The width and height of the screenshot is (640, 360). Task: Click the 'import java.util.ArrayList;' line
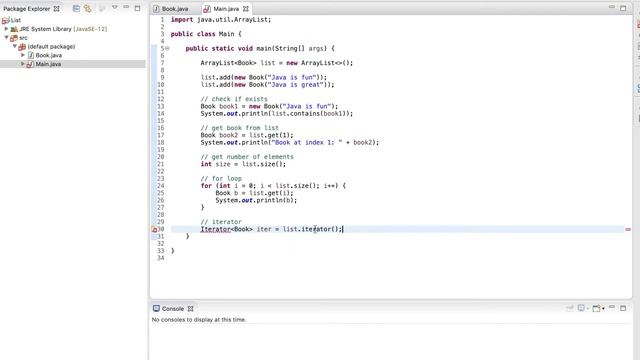220,20
